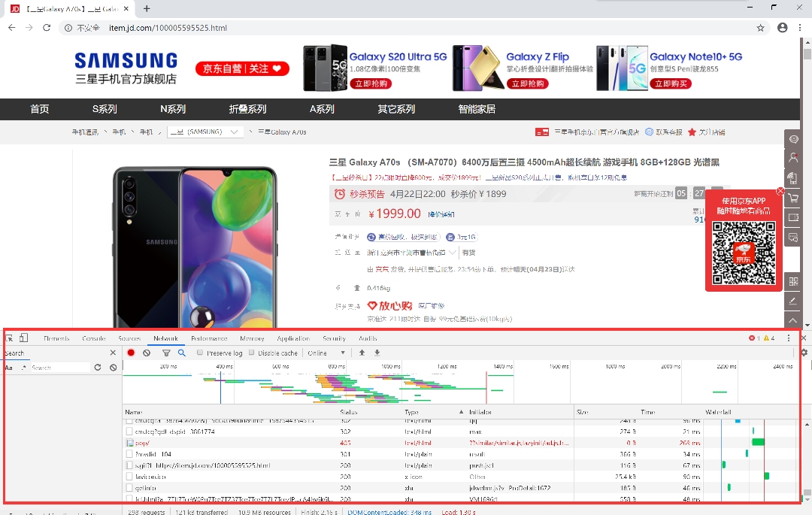Screen dimensions: 812x515
Task: Click the 京东自营 关注 follow button
Action: (x=242, y=68)
